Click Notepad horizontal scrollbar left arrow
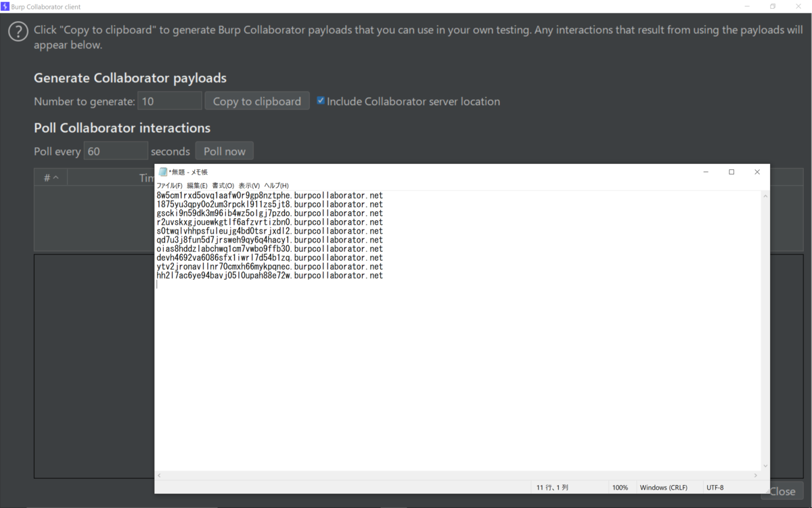This screenshot has height=508, width=812. coord(160,475)
